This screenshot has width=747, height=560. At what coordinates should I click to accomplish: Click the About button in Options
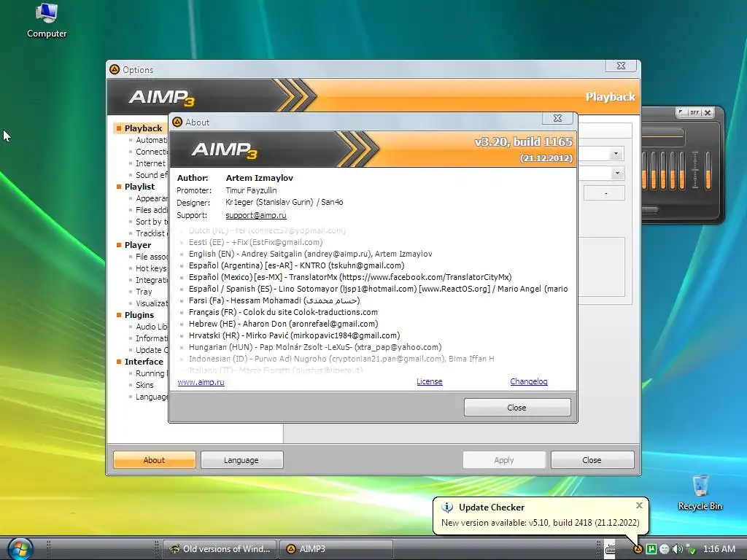(x=155, y=460)
